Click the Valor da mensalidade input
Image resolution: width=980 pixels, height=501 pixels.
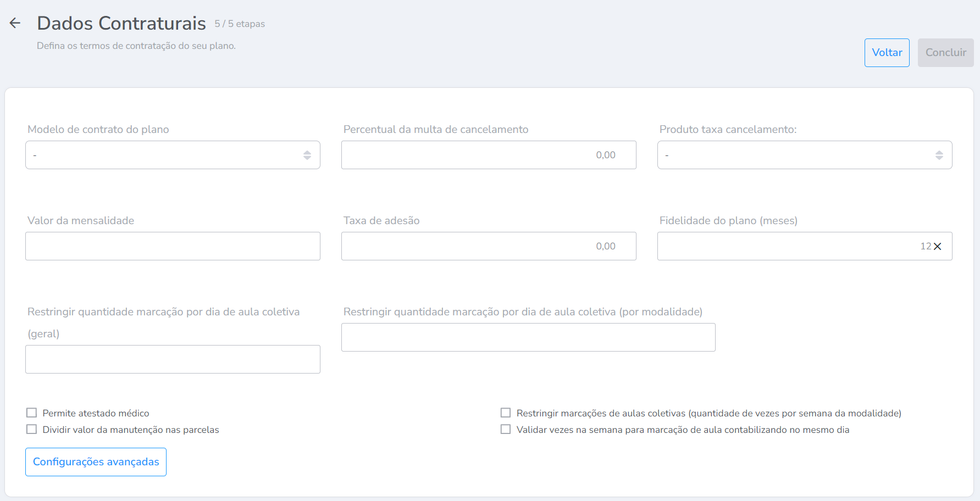click(173, 247)
